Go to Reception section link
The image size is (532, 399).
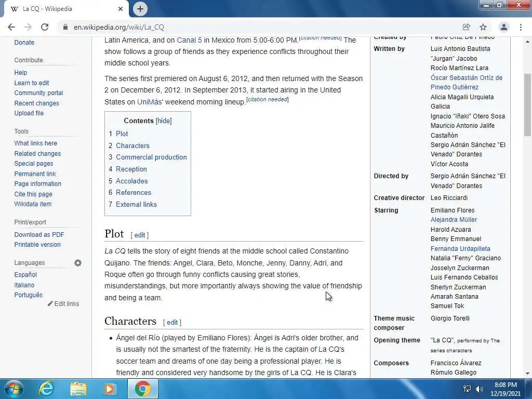pos(131,169)
